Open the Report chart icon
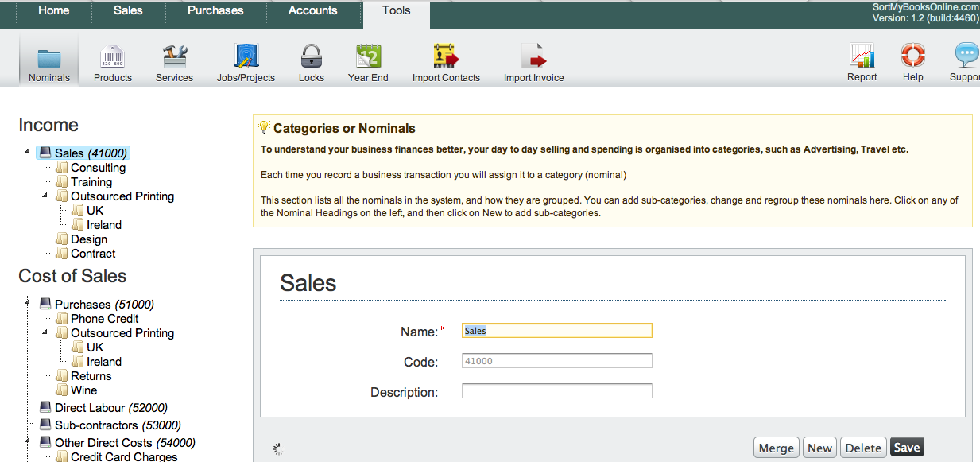The width and height of the screenshot is (980, 462). tap(862, 58)
